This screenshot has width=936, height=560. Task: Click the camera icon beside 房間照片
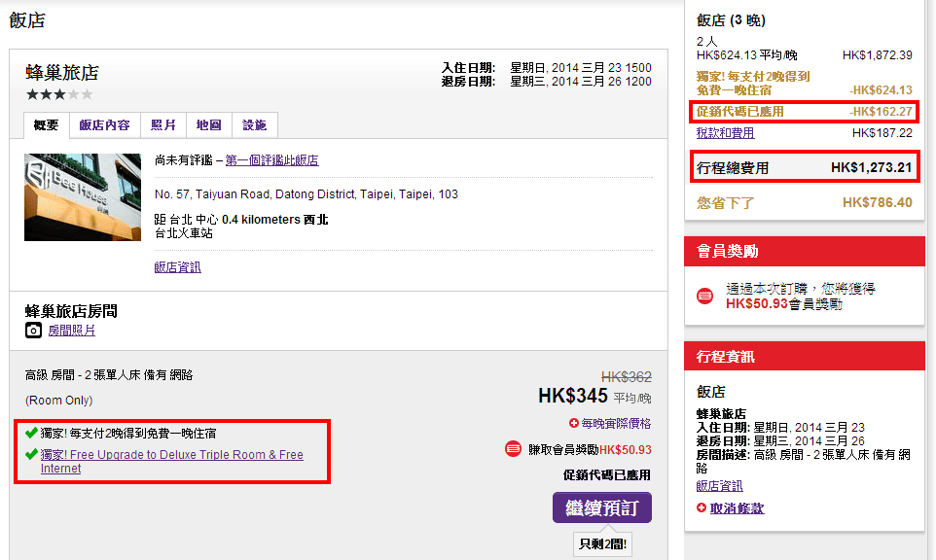pyautogui.click(x=33, y=331)
